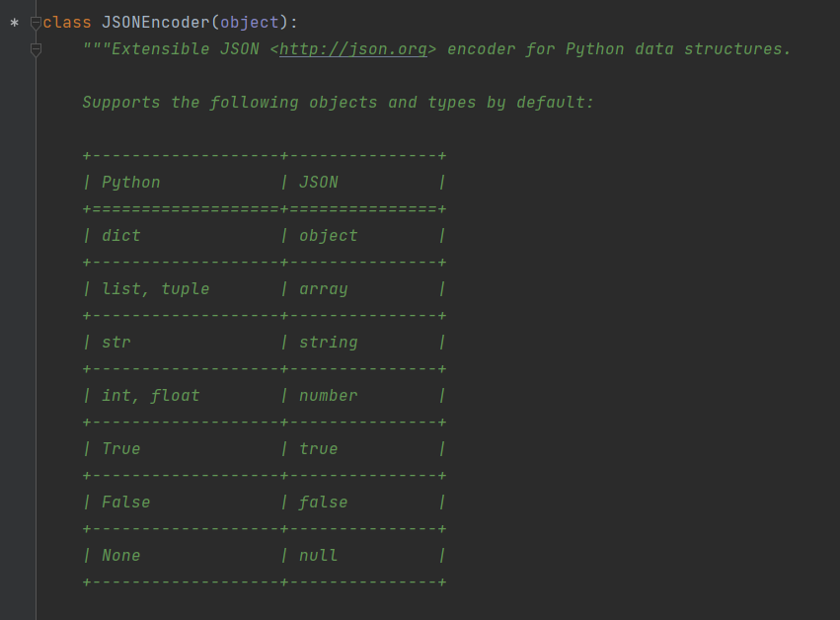Click the 'class' keyword
Screen dimensions: 840x620
(67, 23)
